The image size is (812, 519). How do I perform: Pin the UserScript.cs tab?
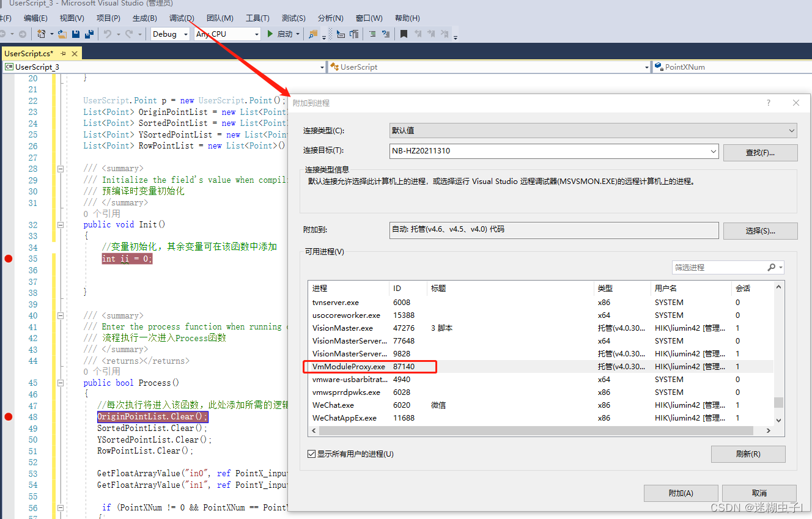tap(64, 54)
